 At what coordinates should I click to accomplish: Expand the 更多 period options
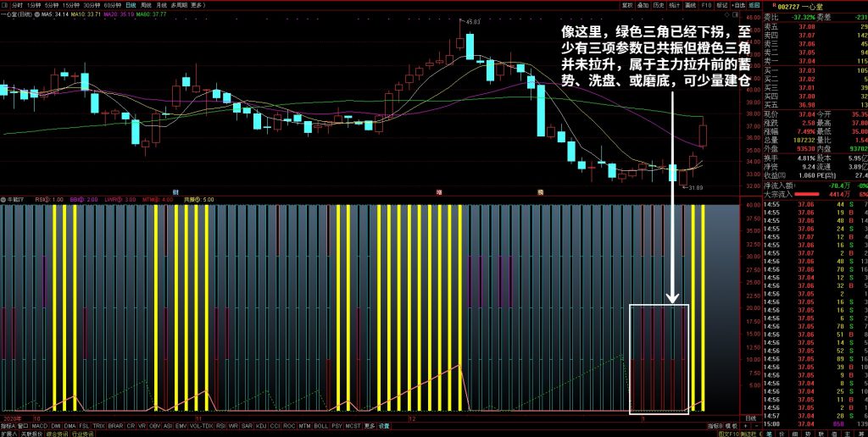pyautogui.click(x=198, y=5)
